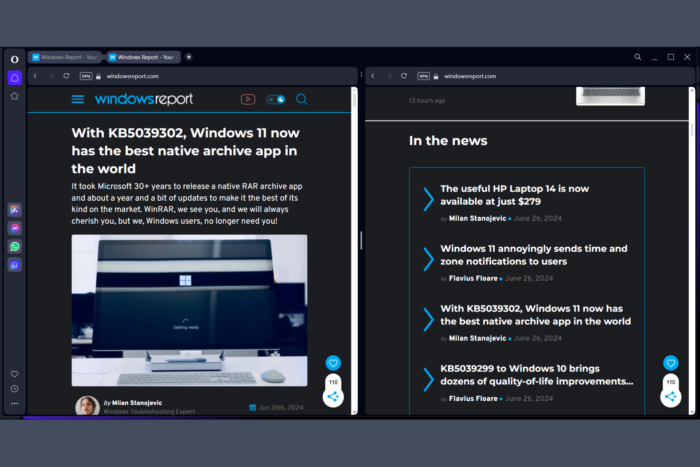Open the heart pinboards icon in sidebar
This screenshot has height=467, width=700.
point(15,374)
